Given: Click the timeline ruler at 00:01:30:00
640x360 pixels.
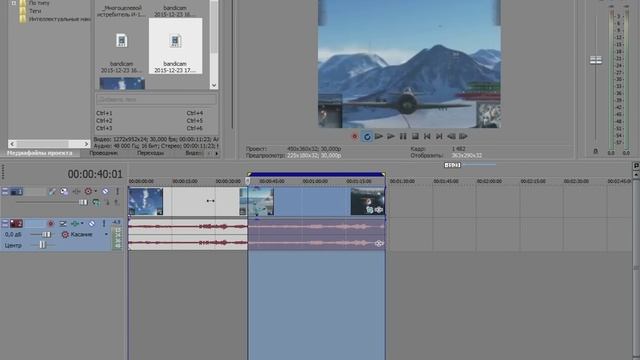Looking at the screenshot, I should [x=402, y=181].
